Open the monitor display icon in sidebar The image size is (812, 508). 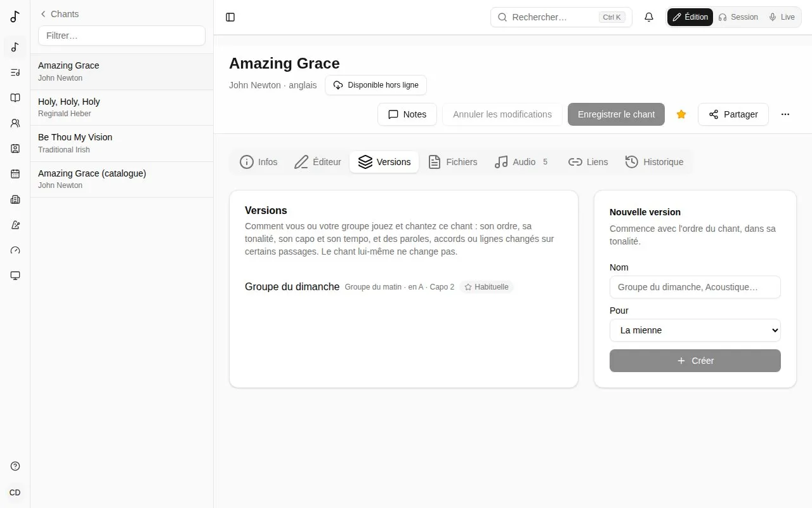point(15,276)
